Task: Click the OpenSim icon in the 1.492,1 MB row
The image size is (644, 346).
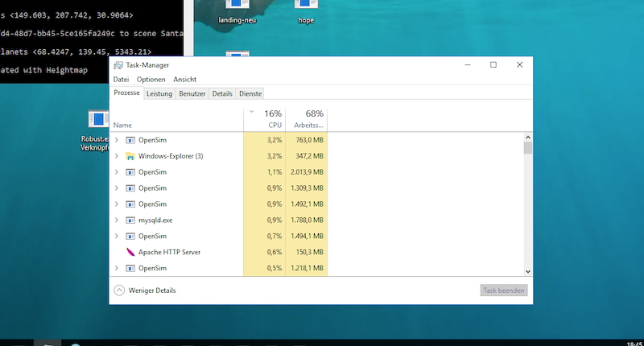Action: [x=130, y=204]
